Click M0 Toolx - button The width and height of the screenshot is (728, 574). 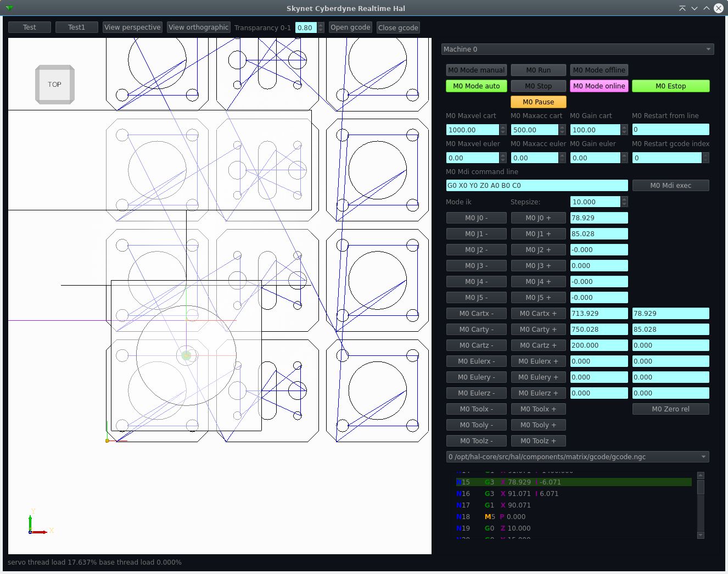click(x=476, y=409)
